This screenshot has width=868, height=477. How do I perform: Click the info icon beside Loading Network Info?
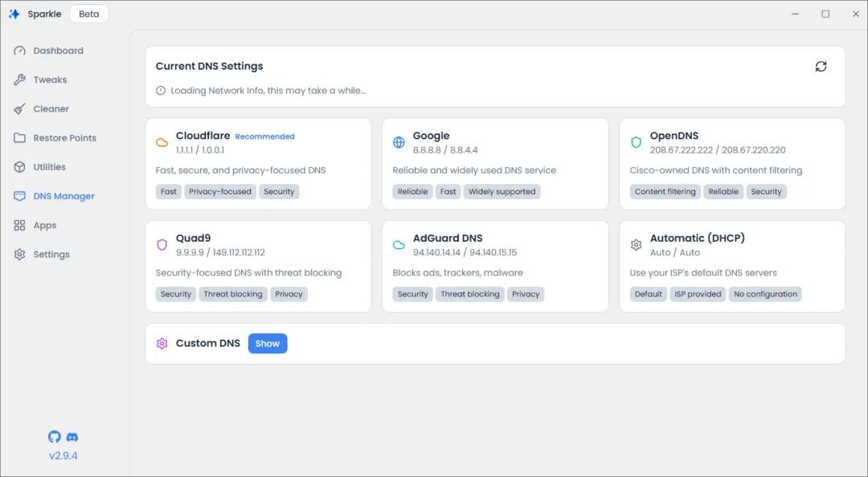coord(161,91)
